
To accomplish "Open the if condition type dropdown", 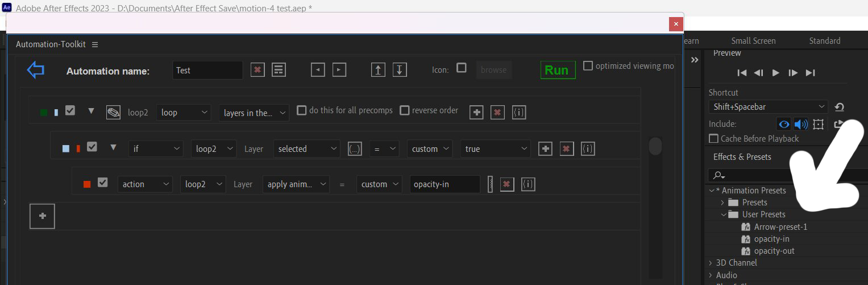I will click(x=156, y=149).
